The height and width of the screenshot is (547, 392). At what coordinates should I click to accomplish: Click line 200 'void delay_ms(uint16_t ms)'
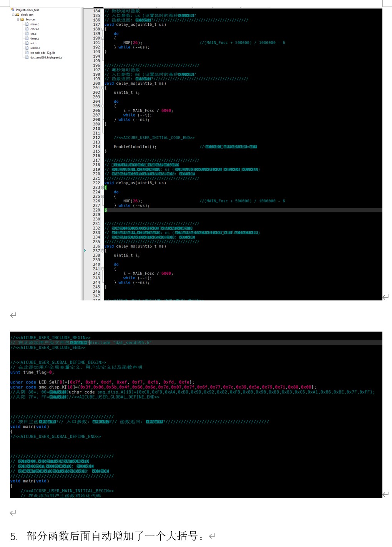point(135,83)
